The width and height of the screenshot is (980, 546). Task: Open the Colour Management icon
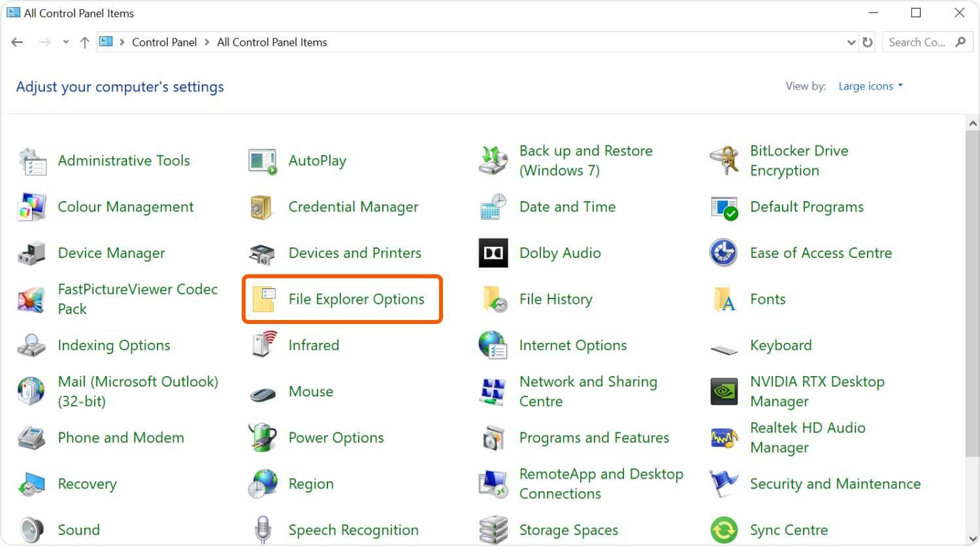click(x=32, y=207)
